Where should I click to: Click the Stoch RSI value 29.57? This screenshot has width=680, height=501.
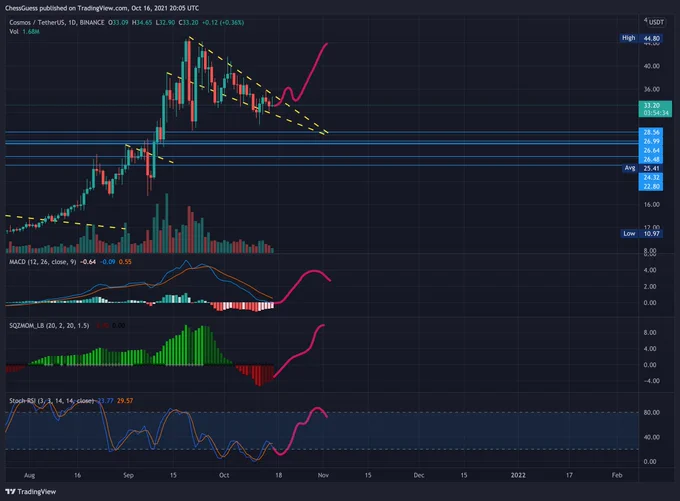pyautogui.click(x=125, y=400)
